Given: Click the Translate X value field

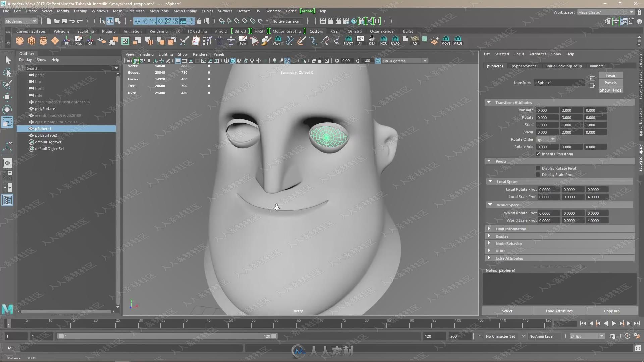Looking at the screenshot, I should [x=547, y=110].
